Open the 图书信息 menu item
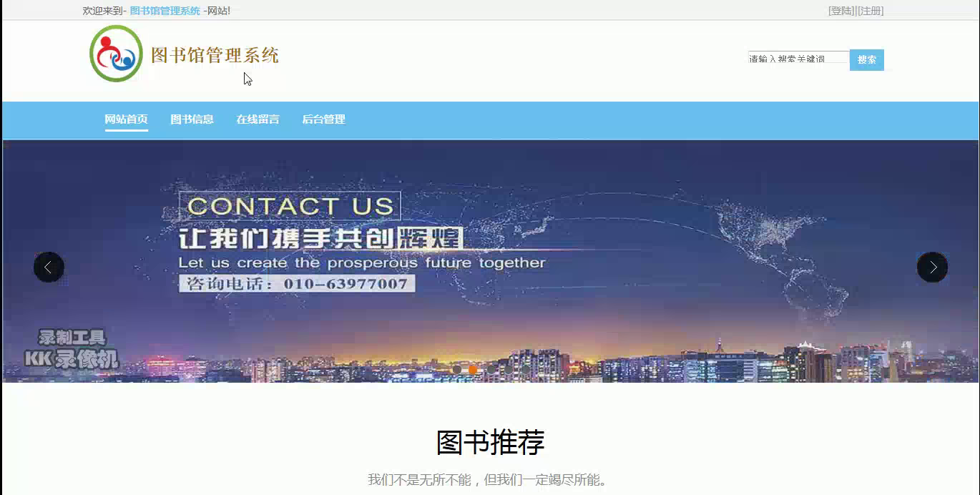980x495 pixels. pos(192,119)
